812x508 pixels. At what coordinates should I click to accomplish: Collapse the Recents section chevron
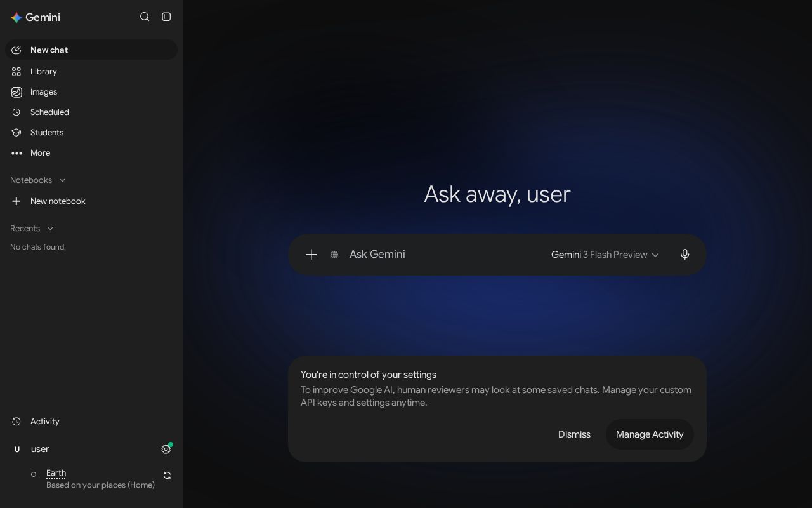[x=50, y=229]
